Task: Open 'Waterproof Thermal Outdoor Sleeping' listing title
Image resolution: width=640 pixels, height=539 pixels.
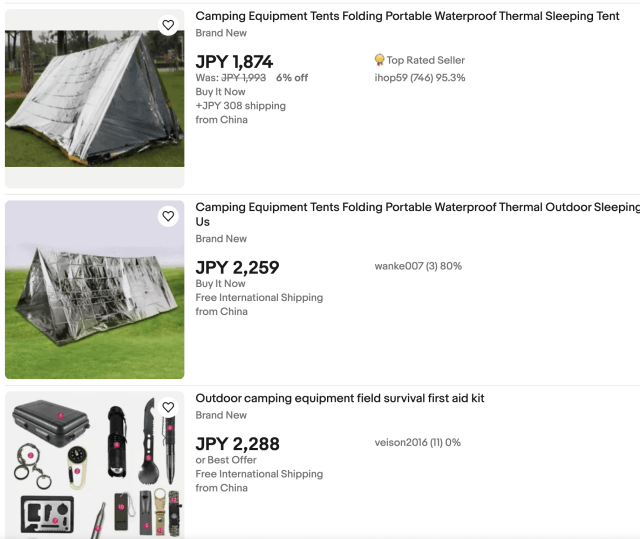Action: pyautogui.click(x=417, y=207)
